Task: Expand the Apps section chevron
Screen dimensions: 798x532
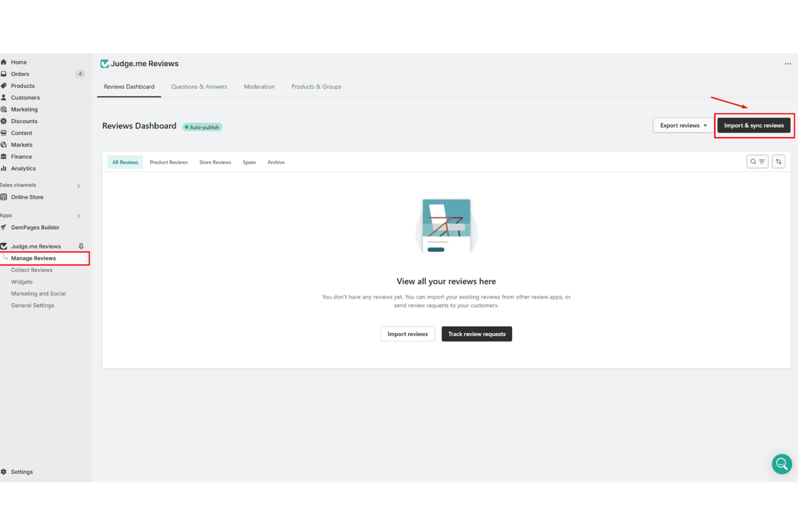Action: coord(79,216)
